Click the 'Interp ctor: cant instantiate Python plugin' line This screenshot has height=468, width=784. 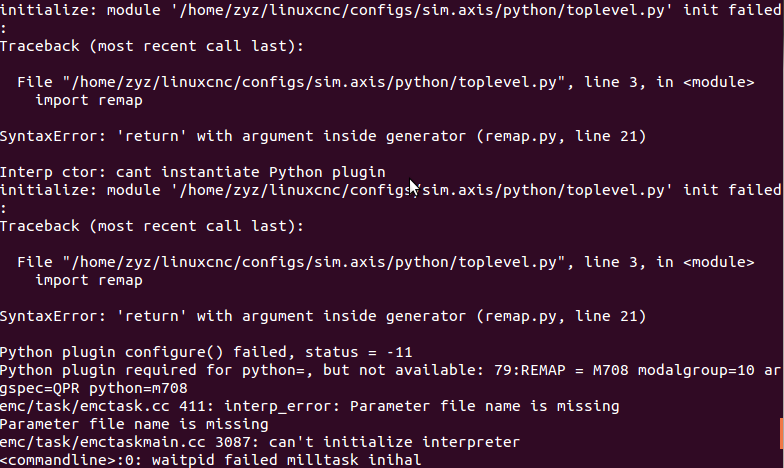(192, 172)
